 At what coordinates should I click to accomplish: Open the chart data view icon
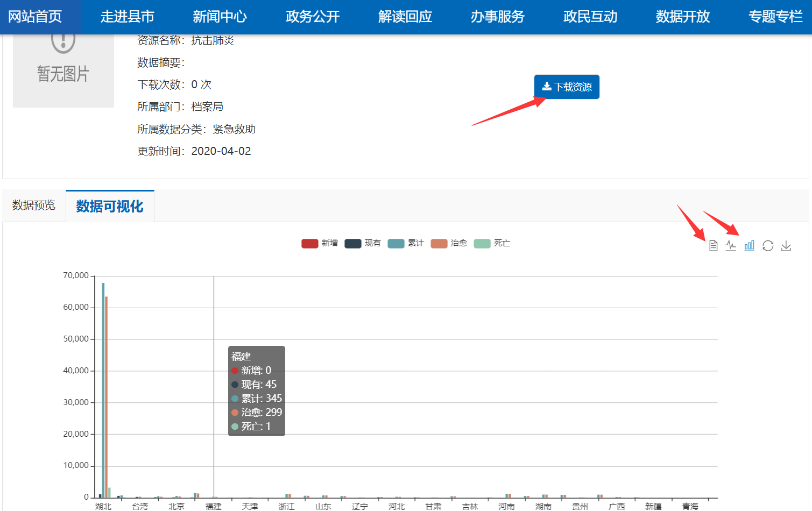[713, 246]
